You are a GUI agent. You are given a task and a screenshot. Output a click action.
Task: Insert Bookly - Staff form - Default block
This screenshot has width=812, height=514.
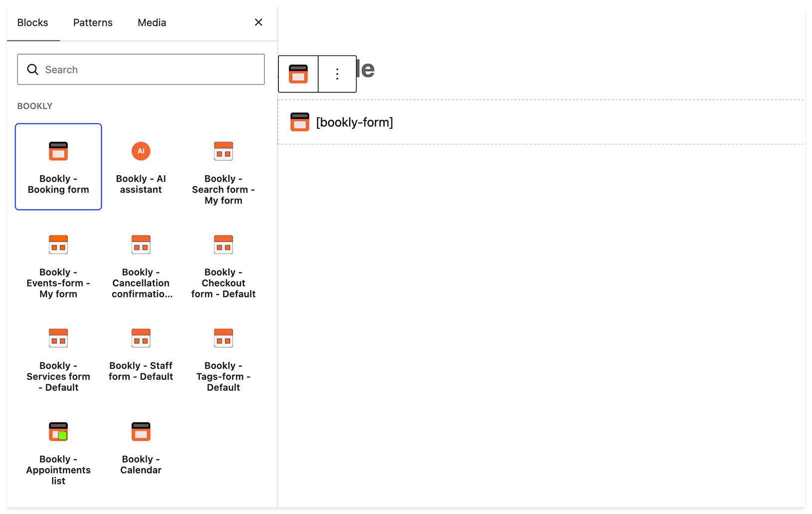[141, 359]
